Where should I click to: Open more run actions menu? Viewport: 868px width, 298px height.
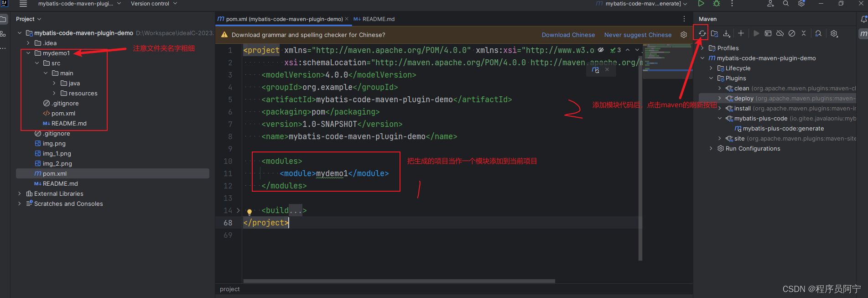732,4
